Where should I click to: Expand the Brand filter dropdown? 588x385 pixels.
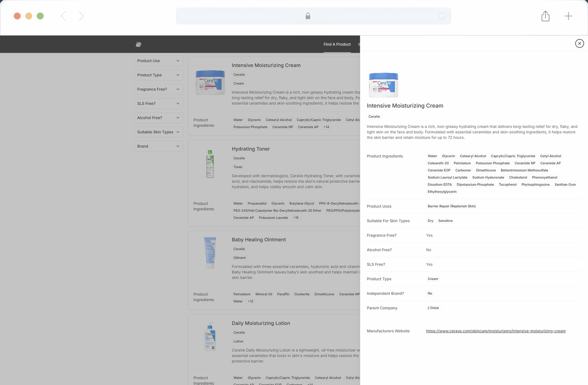coord(159,146)
